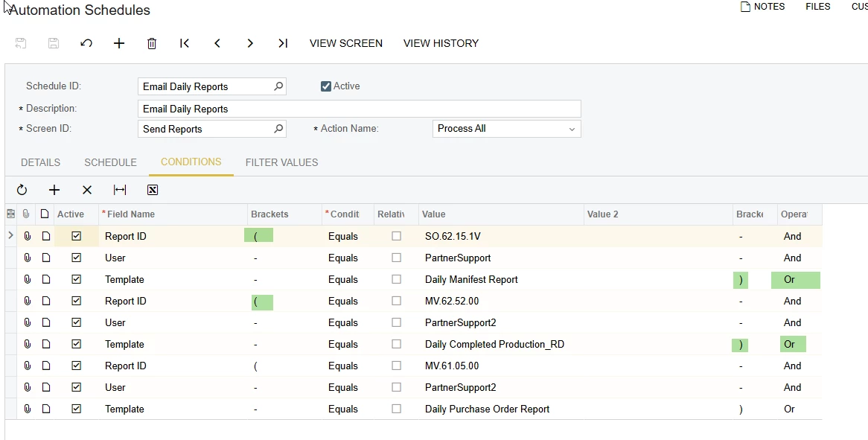The height and width of the screenshot is (440, 868).
Task: Click the VIEW HISTORY button
Action: tap(441, 43)
